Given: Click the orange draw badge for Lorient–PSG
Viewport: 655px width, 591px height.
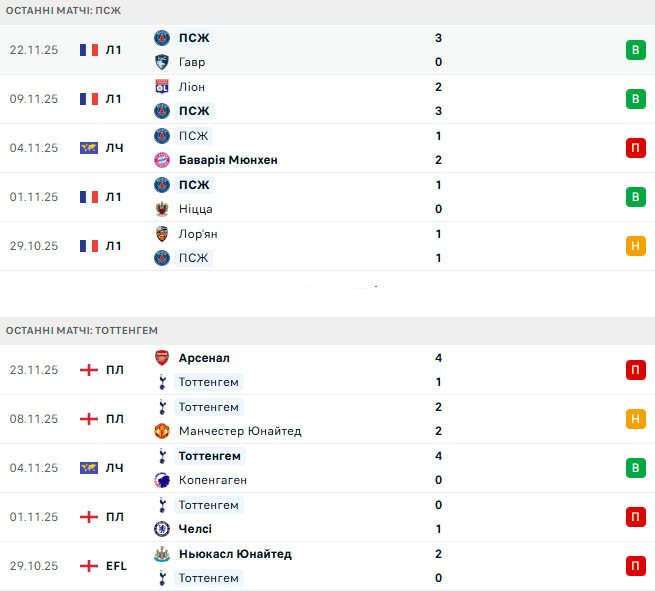Looking at the screenshot, I should (635, 246).
